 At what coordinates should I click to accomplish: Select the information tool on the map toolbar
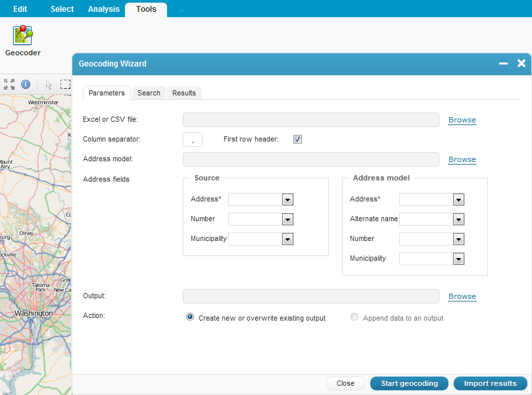tap(26, 84)
